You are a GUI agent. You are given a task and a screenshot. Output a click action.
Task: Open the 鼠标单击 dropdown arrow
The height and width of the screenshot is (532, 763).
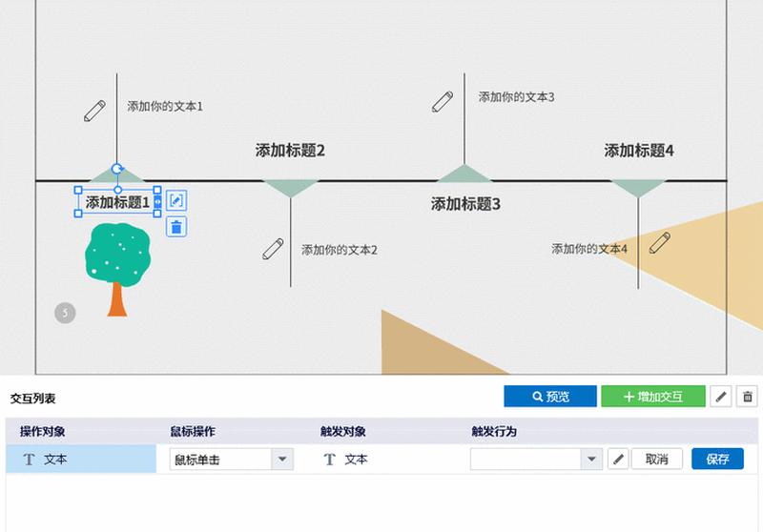281,459
